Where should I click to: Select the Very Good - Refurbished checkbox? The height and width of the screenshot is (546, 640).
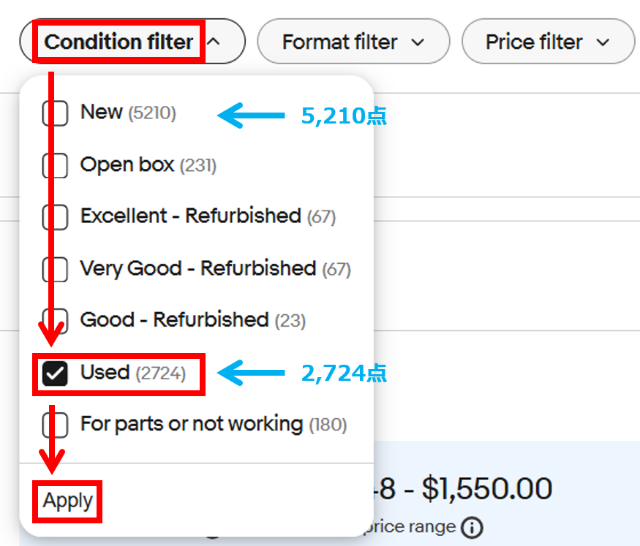pyautogui.click(x=55, y=269)
